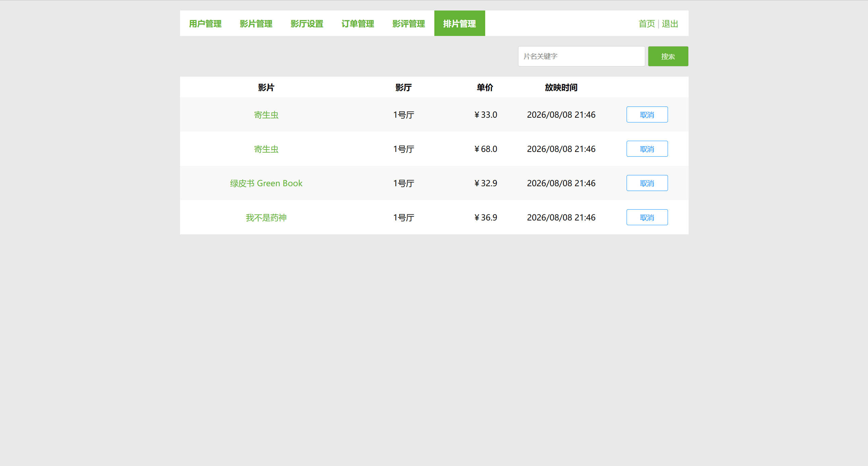Open 订单管理 tab
The height and width of the screenshot is (466, 868).
pos(358,23)
